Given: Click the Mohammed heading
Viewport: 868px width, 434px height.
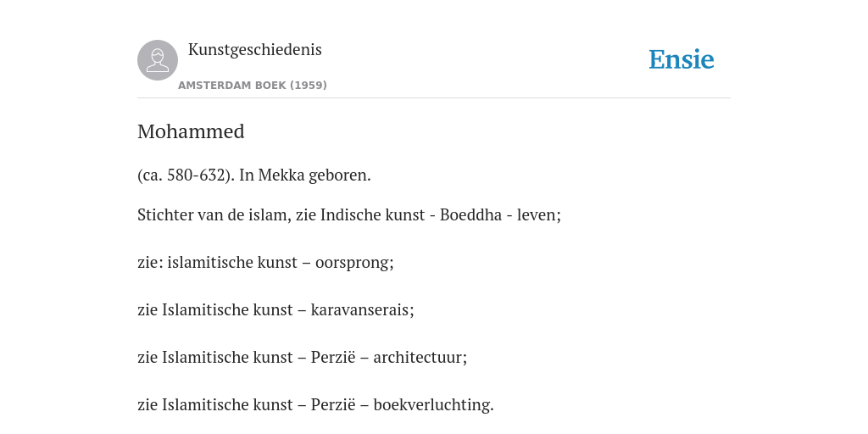Looking at the screenshot, I should pos(191,131).
